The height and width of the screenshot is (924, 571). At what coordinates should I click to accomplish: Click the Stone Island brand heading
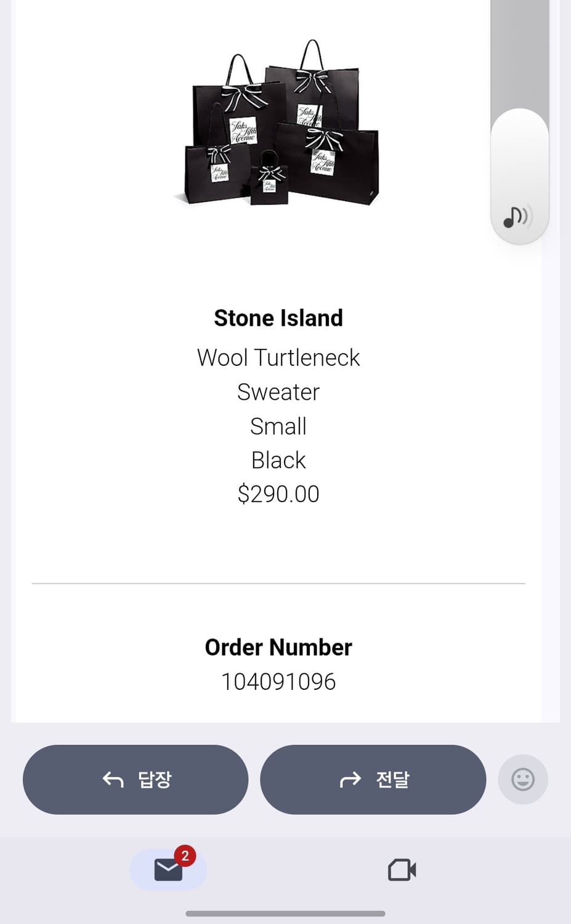[278, 318]
